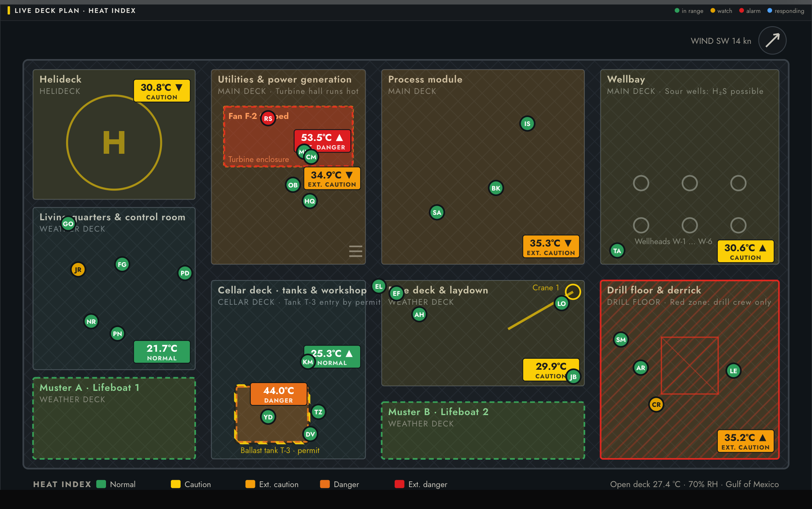812x509 pixels.
Task: Select the SM marker on drill floor
Action: click(x=621, y=340)
